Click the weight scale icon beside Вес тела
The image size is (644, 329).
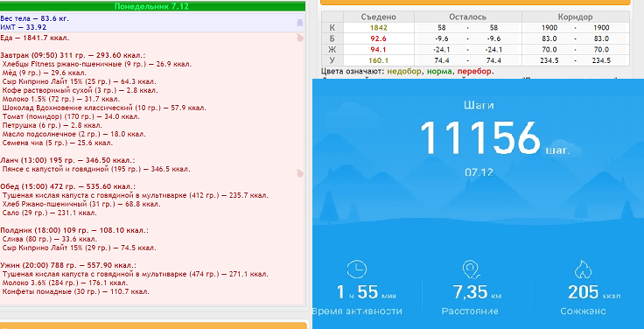tap(300, 23)
